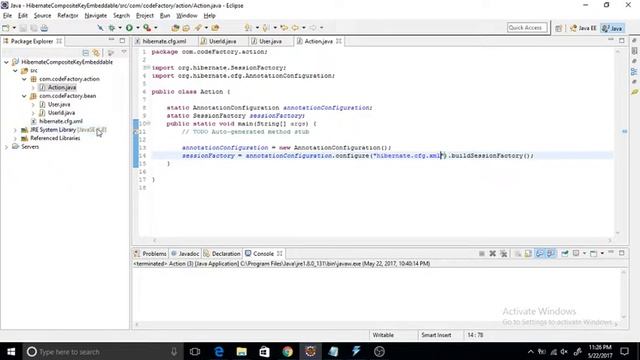640x360 pixels.
Task: Toggle Show Console When Standard Out Changes
Action: point(540,253)
